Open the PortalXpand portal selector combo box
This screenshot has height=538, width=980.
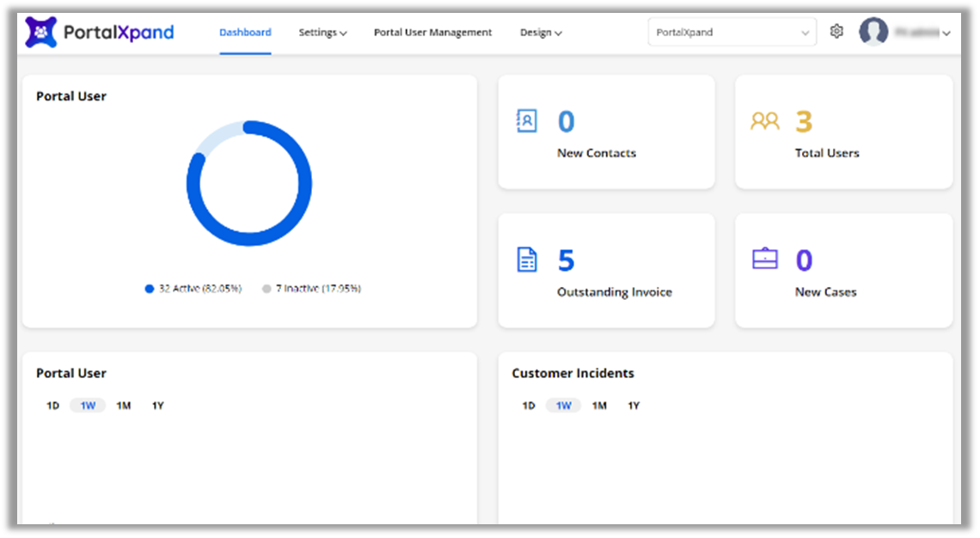click(x=732, y=33)
